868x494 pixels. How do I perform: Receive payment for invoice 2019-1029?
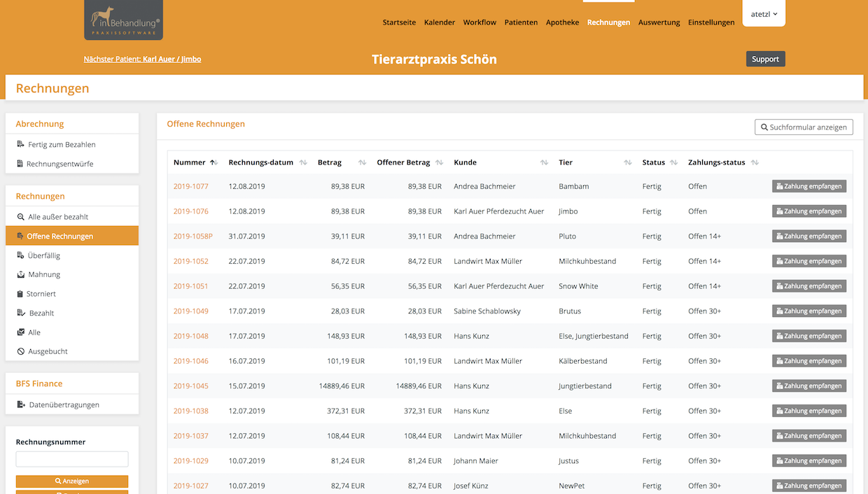tap(809, 461)
